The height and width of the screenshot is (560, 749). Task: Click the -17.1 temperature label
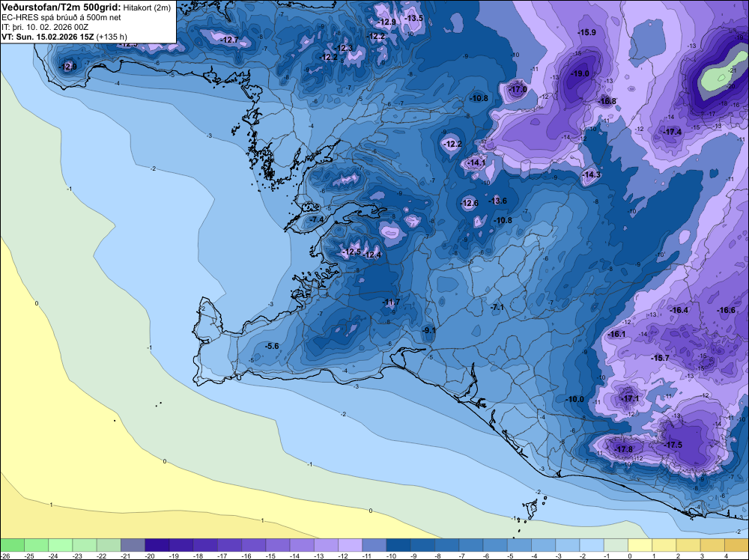pos(631,398)
